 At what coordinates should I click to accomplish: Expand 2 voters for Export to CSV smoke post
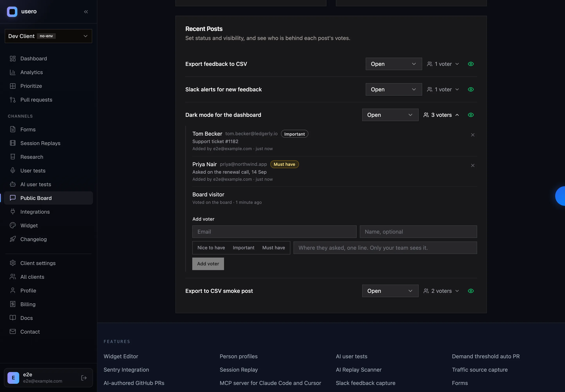441,291
